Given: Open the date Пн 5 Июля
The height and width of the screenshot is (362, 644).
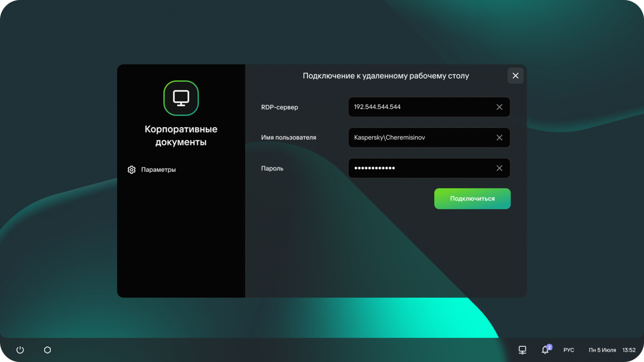Looking at the screenshot, I should (602, 350).
